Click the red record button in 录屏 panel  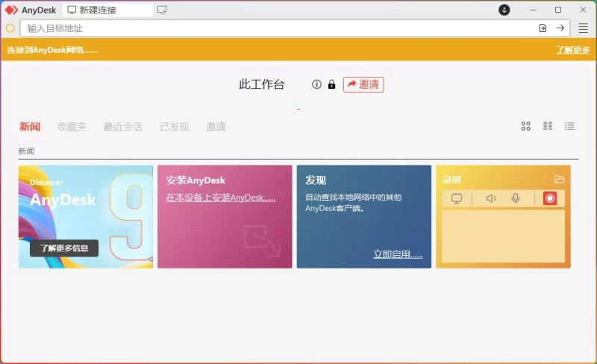point(550,198)
